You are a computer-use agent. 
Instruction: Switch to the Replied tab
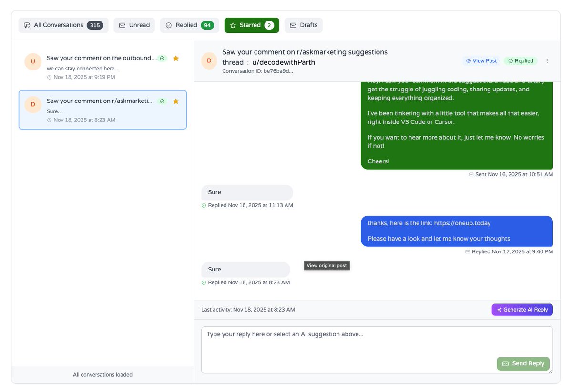(x=190, y=25)
